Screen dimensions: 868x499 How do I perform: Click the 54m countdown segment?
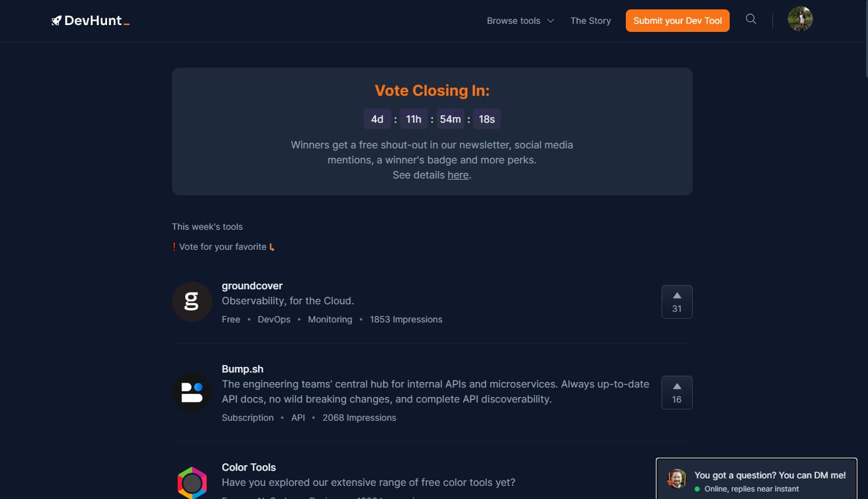pyautogui.click(x=450, y=119)
